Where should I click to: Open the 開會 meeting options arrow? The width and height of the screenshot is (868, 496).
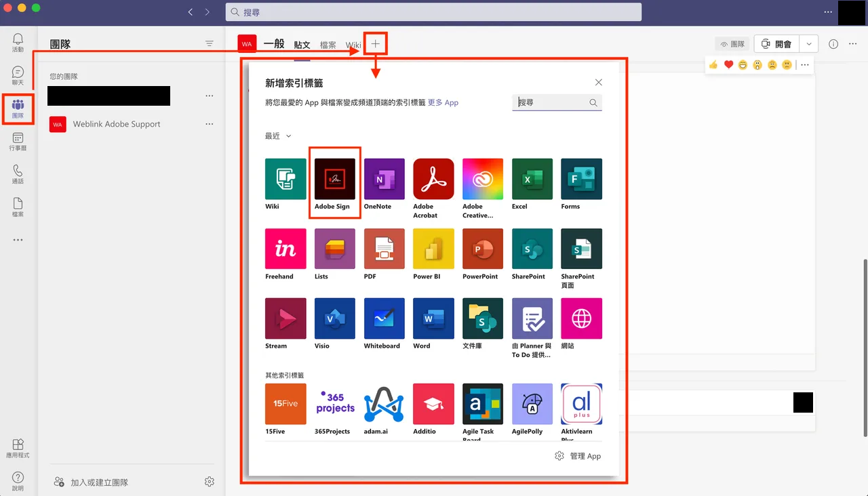click(808, 44)
